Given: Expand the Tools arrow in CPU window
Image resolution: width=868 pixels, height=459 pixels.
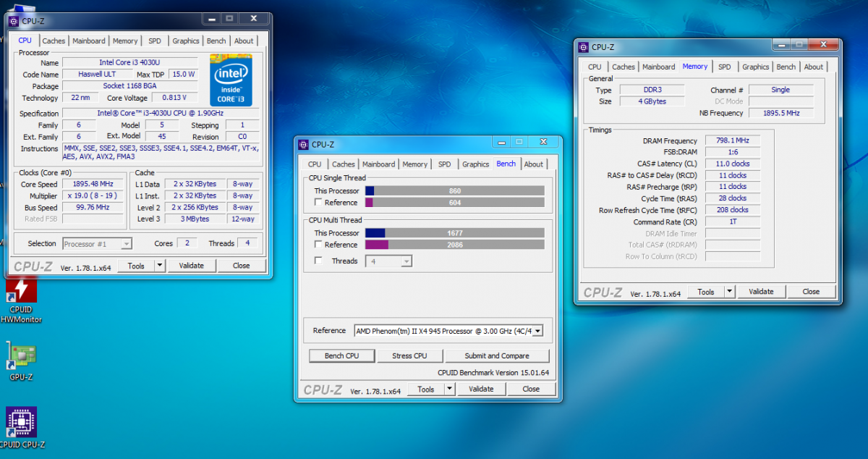Looking at the screenshot, I should coord(160,266).
